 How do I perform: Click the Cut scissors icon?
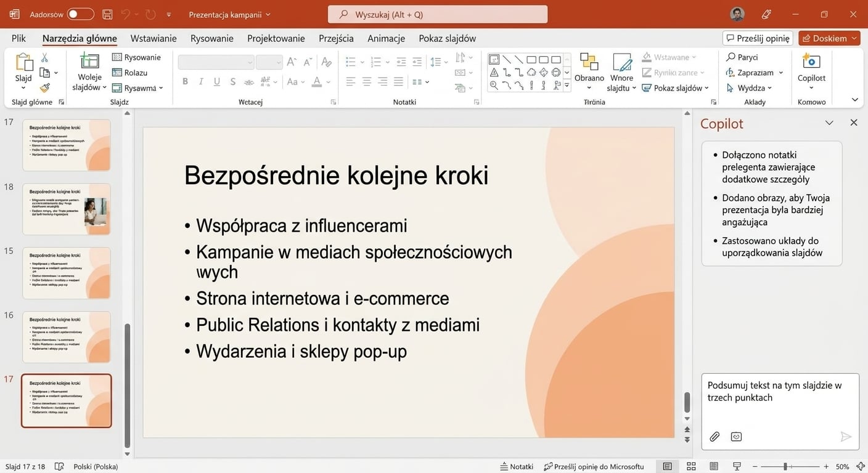[x=44, y=57]
